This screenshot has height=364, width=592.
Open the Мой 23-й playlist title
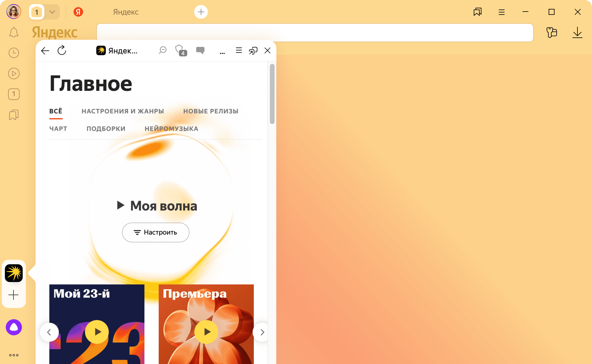[x=82, y=294]
